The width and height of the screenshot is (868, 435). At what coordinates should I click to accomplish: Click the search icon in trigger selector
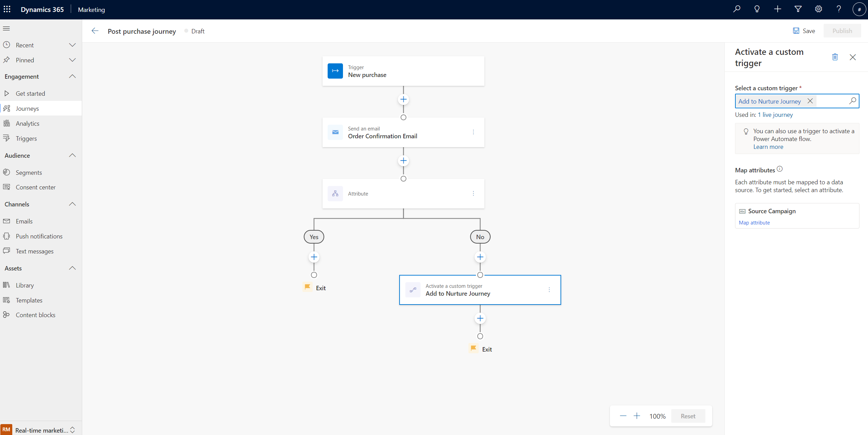tap(852, 101)
